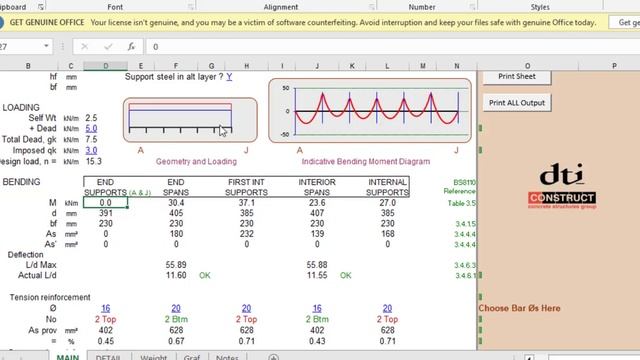Click internal supports percentage 0.71
The height and width of the screenshot is (360, 640).
tap(387, 341)
